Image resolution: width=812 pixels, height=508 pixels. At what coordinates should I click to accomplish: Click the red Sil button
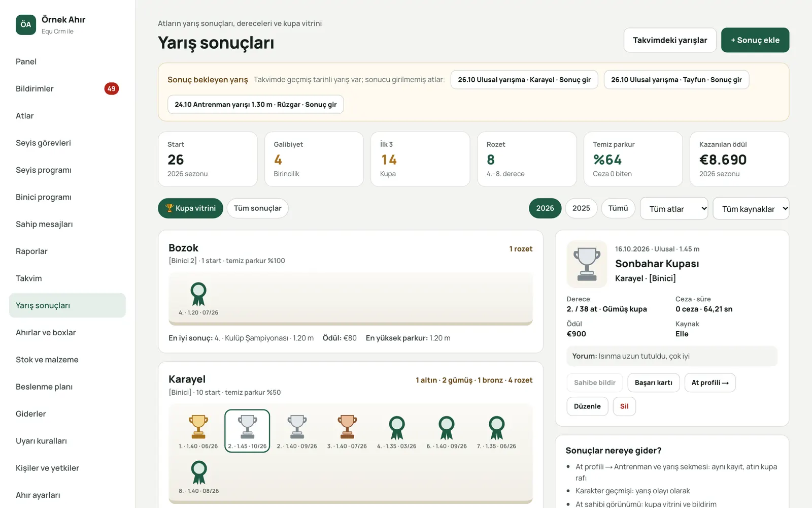pos(624,406)
